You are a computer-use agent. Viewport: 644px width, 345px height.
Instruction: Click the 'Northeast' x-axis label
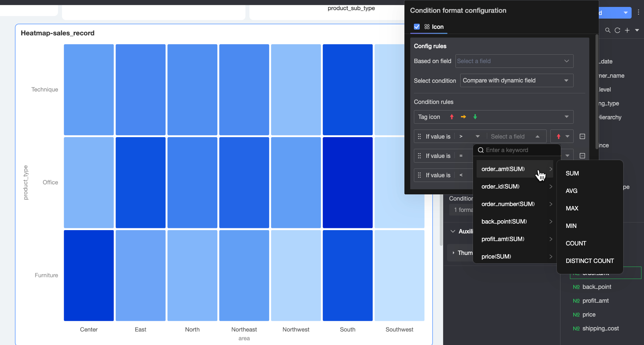(x=244, y=330)
